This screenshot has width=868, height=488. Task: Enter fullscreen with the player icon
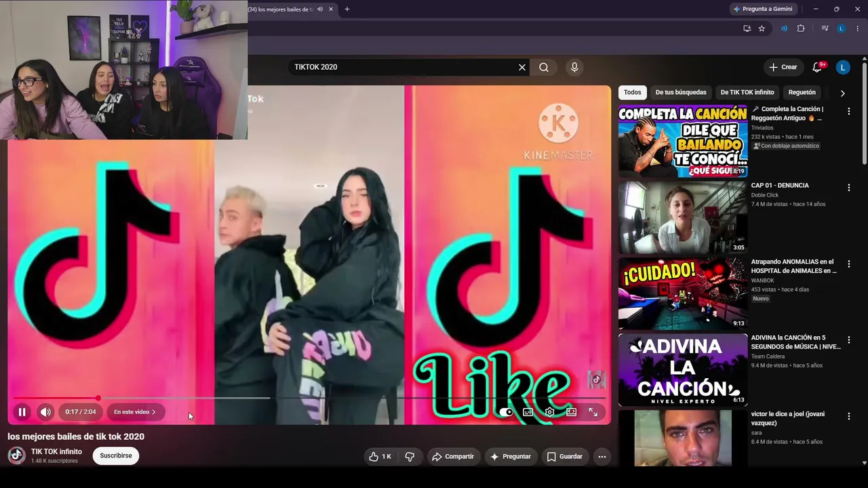593,412
